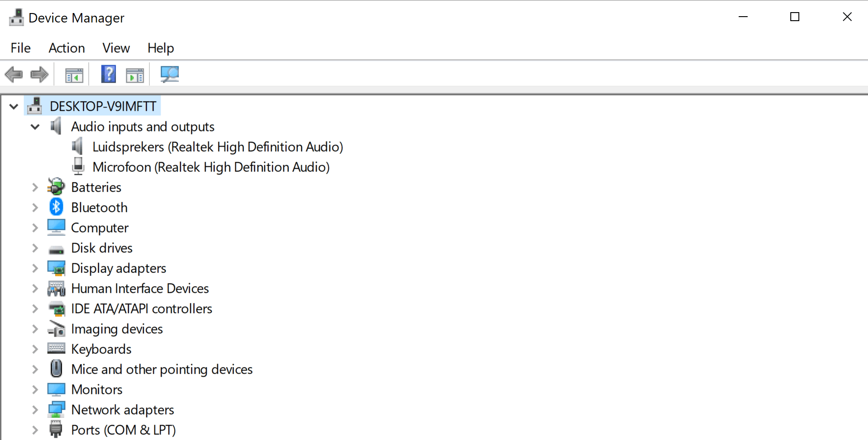Image resolution: width=868 pixels, height=440 pixels.
Task: Collapse the DESKTOP-V9IMFTT root node
Action: (14, 107)
